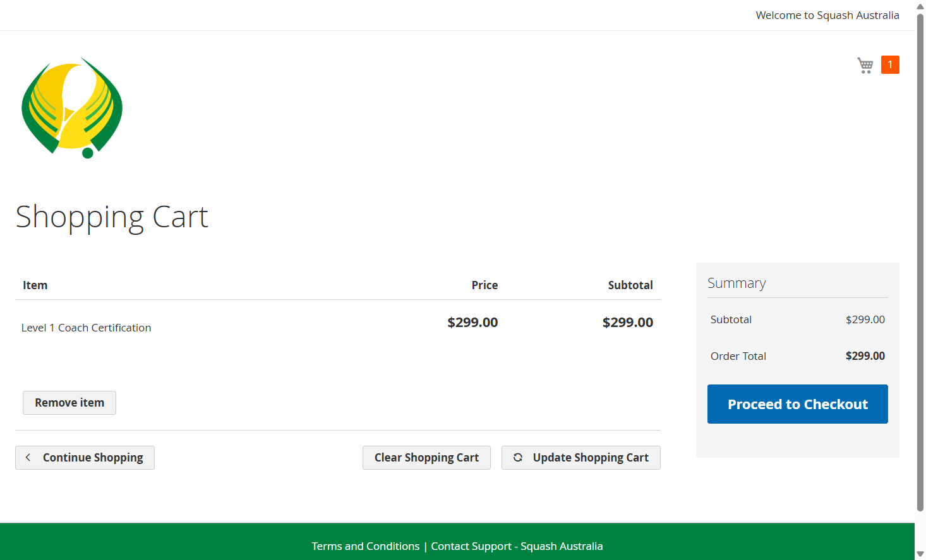Click the Order Total amount $299.00
The height and width of the screenshot is (560, 926).
(x=865, y=356)
